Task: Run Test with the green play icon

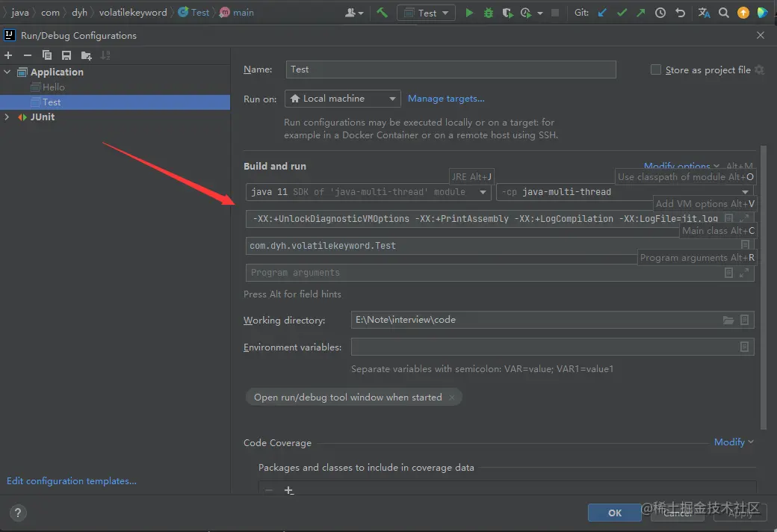Action: coord(468,13)
